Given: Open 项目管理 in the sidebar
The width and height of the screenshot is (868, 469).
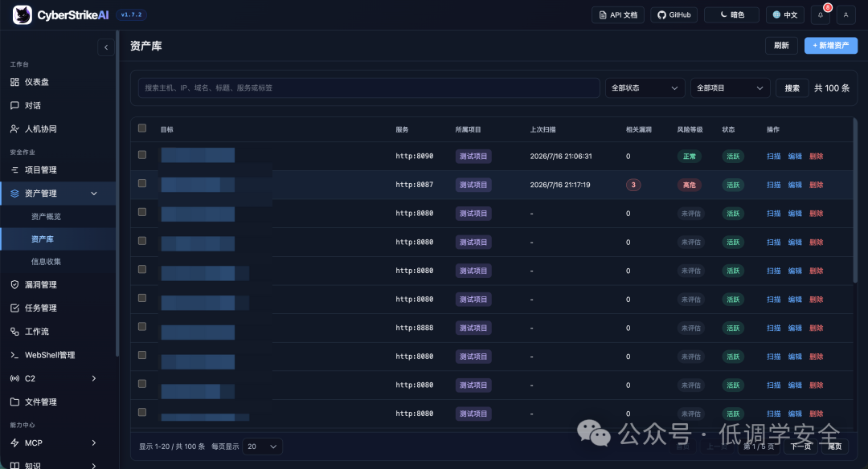Looking at the screenshot, I should coord(58,169).
